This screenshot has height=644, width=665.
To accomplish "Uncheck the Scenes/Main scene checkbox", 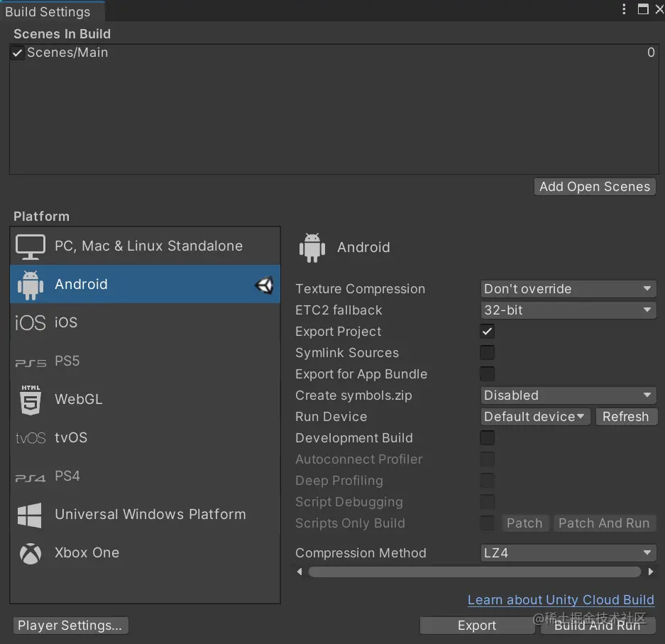I will [16, 52].
